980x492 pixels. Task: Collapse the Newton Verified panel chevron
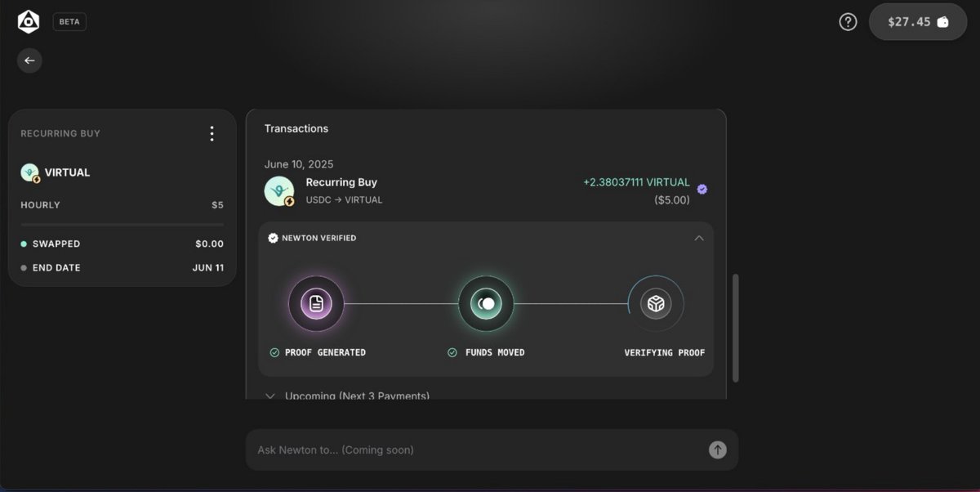coord(699,238)
